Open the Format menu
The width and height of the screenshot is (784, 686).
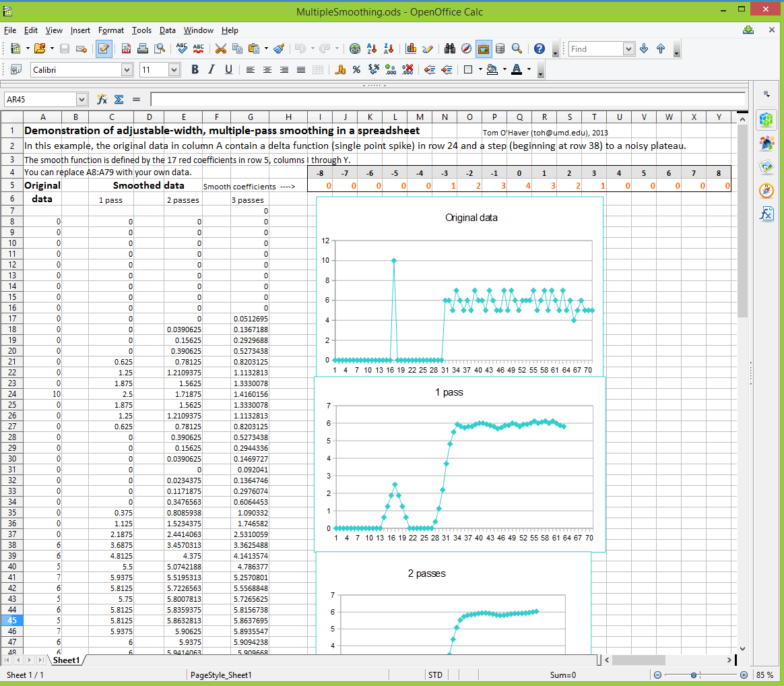(111, 30)
